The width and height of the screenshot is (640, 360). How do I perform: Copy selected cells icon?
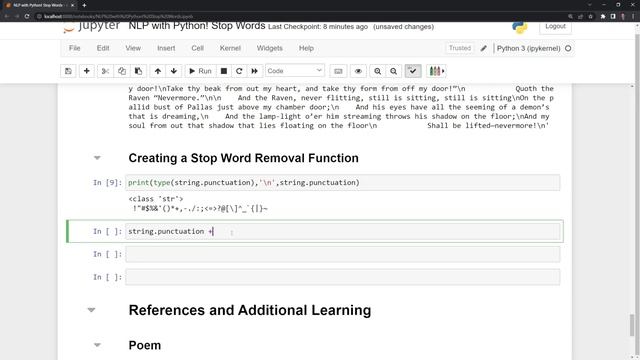click(x=122, y=71)
